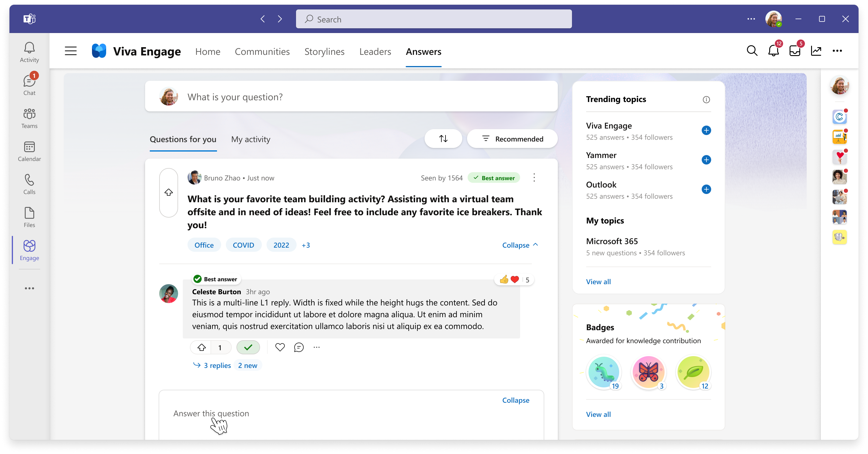Click View all under My topics
Image resolution: width=868 pixels, height=454 pixels.
(598, 281)
